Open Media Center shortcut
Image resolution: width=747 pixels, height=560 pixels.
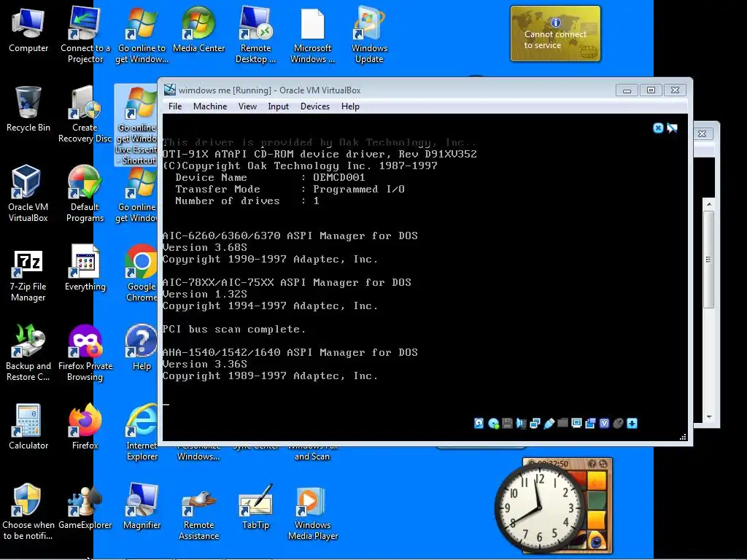point(198,29)
